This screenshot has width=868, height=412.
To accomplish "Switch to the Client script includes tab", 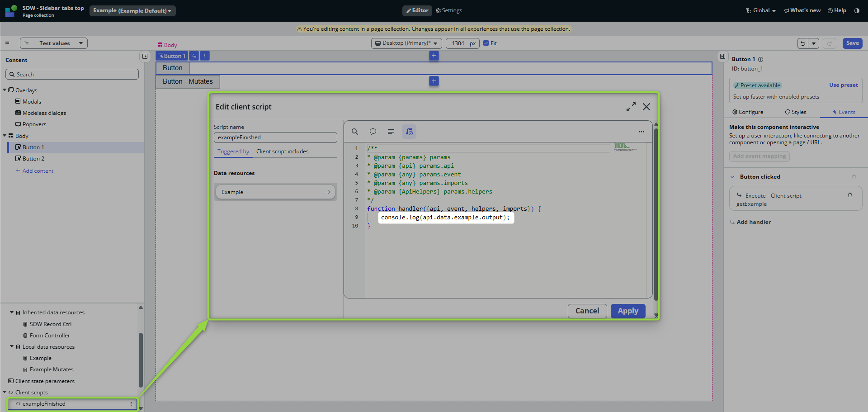I will 282,152.
